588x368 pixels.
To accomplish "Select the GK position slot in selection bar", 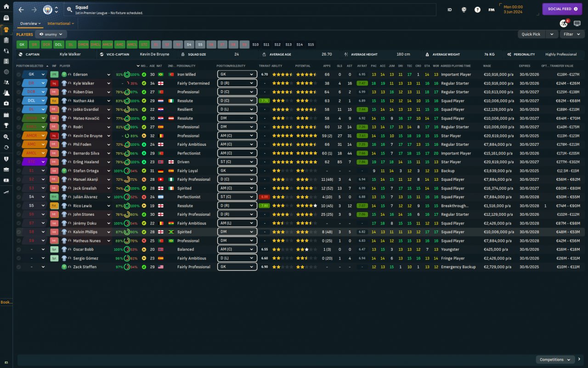I will [x=22, y=45].
